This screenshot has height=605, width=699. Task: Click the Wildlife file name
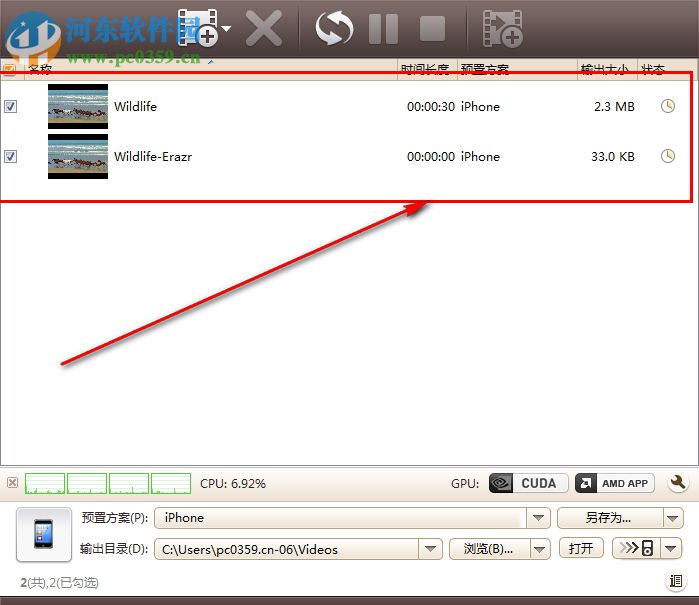(136, 107)
